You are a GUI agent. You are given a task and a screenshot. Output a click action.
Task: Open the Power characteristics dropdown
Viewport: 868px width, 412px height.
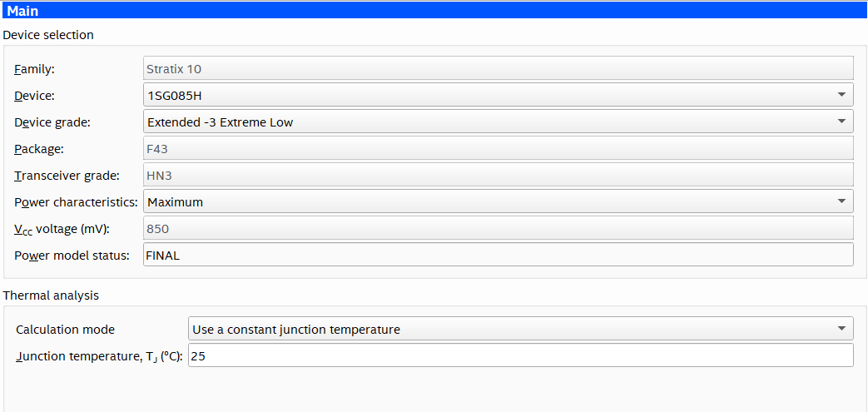(x=498, y=201)
